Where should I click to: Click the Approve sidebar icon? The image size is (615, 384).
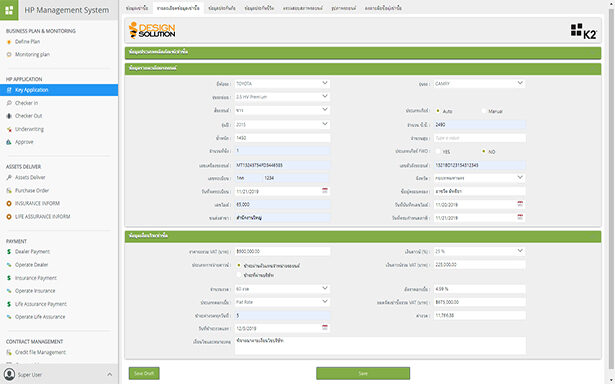[9, 142]
